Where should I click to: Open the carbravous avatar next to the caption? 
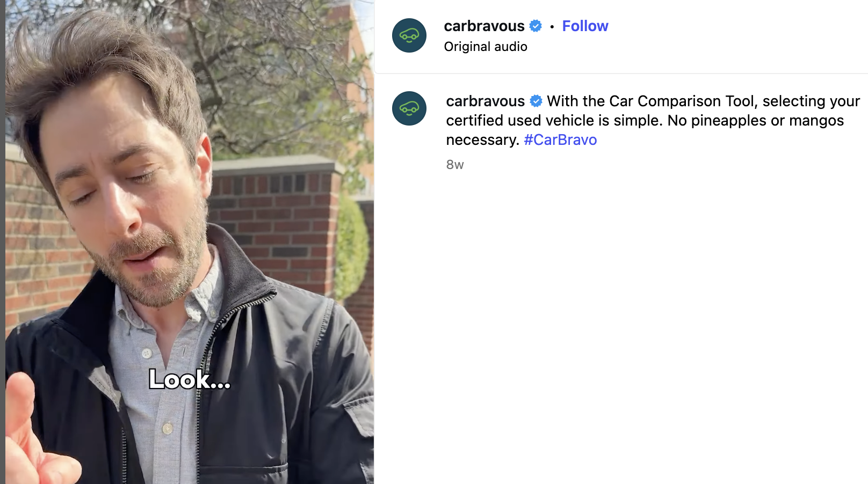pos(409,108)
